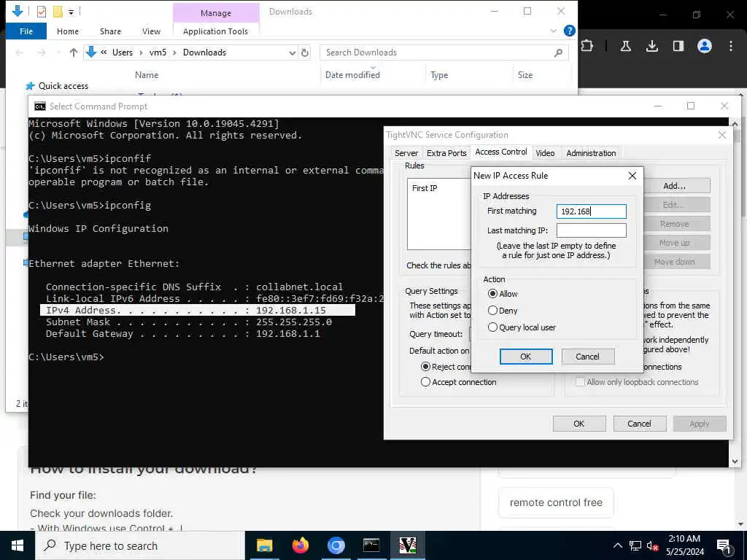Cancel the New IP Access Rule dialog

point(588,357)
